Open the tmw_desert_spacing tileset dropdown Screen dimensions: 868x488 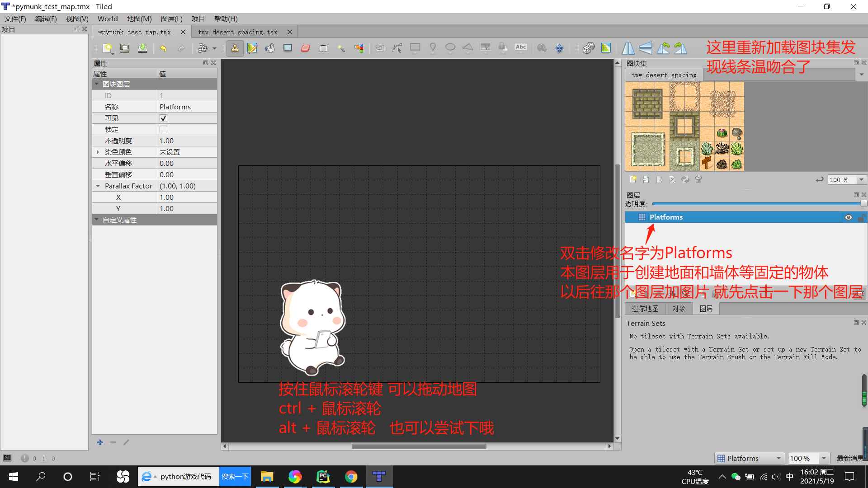click(861, 75)
